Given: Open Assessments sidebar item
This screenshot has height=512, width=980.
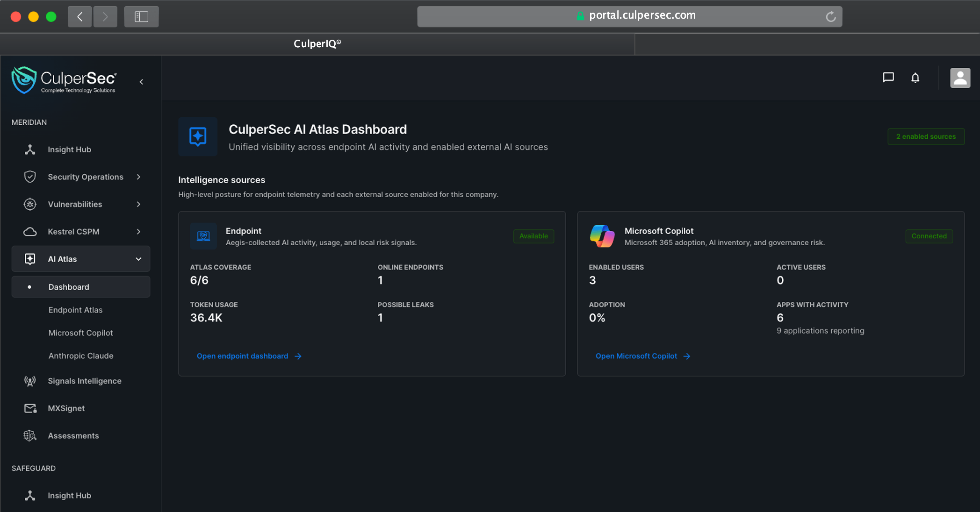Looking at the screenshot, I should pos(81,435).
